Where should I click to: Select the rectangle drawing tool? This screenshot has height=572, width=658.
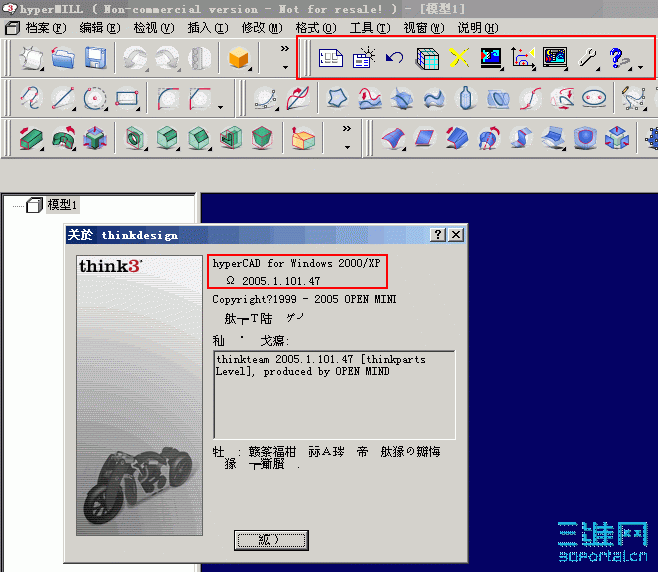[127, 98]
